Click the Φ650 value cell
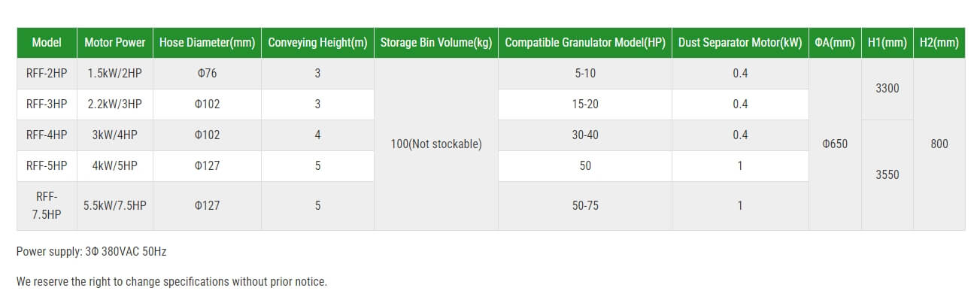This screenshot has width=980, height=300. 835,144
